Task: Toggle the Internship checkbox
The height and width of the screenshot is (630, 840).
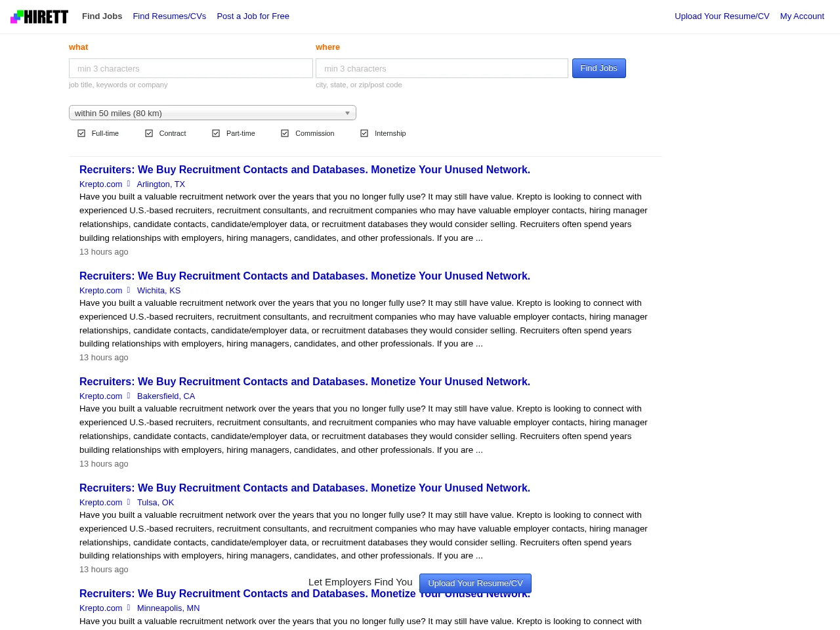Action: (364, 133)
